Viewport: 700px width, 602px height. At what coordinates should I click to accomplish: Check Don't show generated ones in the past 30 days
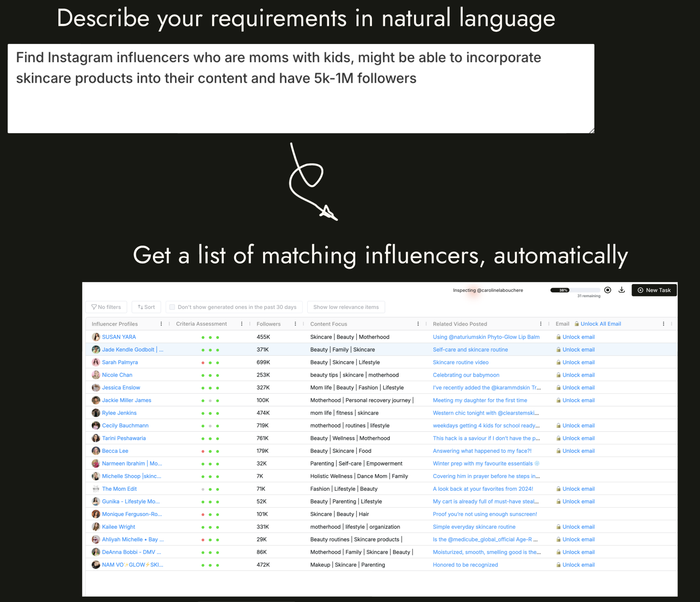click(172, 307)
